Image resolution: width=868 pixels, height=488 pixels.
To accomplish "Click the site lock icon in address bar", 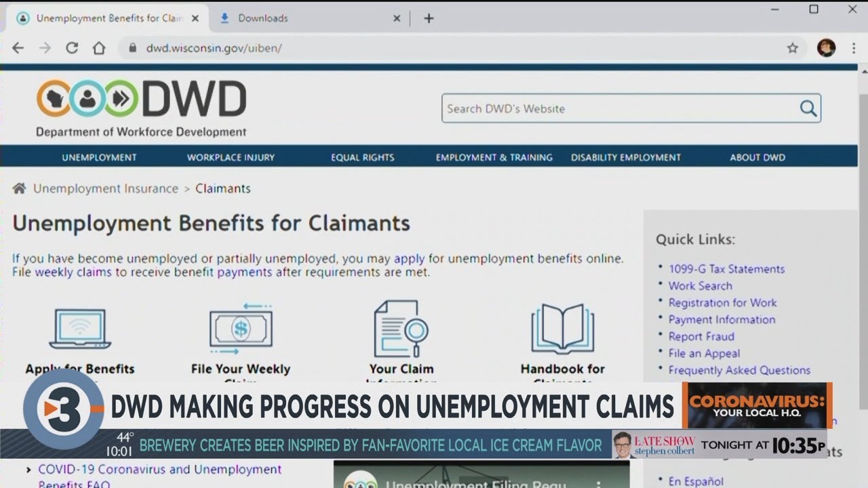I will click(x=132, y=48).
